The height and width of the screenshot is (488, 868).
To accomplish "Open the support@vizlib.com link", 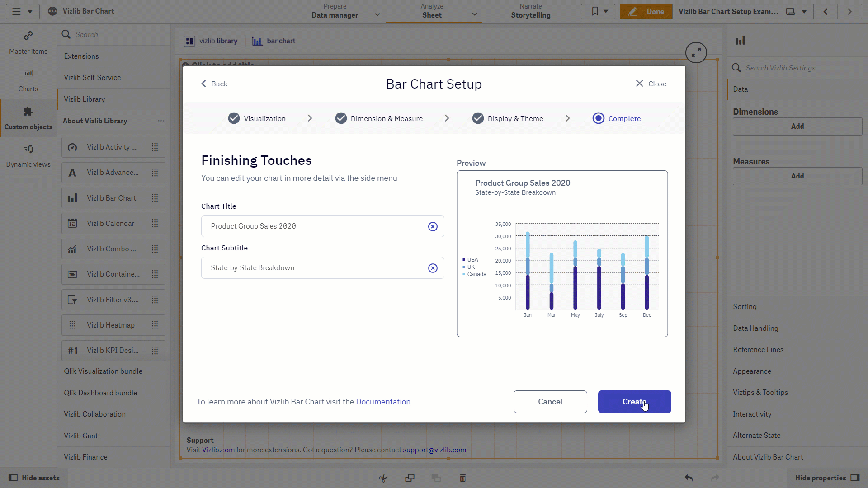I will [x=434, y=450].
